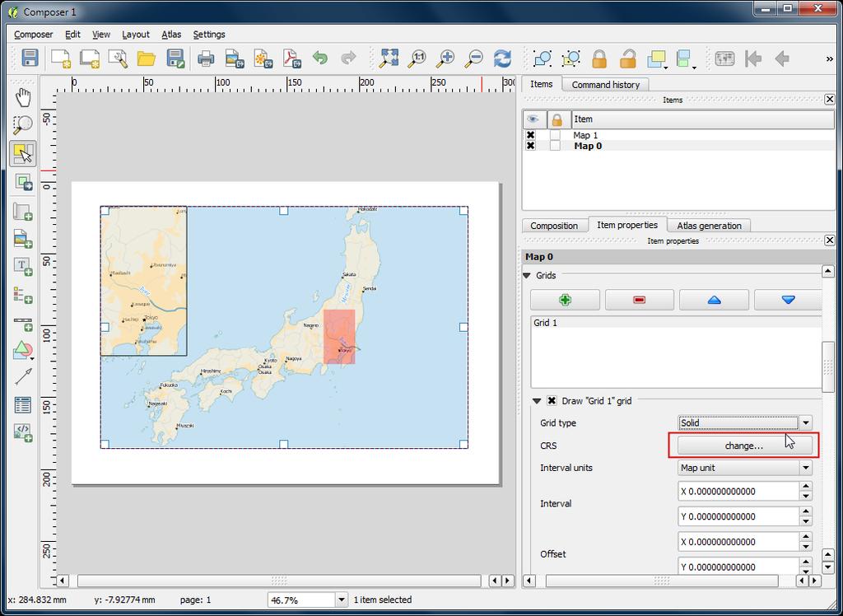
Task: Go to previous atlas feature
Action: tap(782, 58)
